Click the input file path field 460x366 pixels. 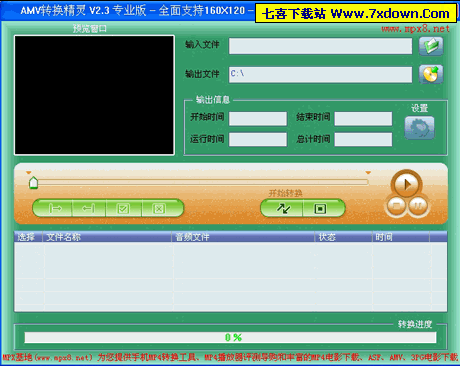click(320, 46)
